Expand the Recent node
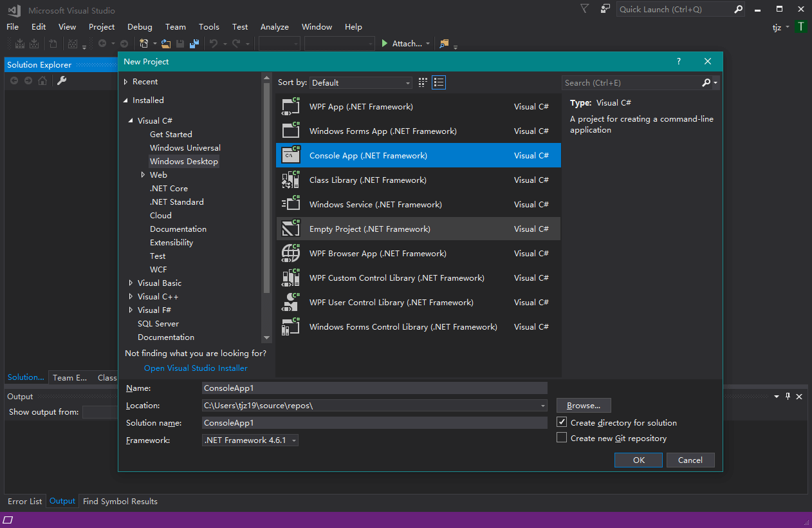 tap(126, 82)
